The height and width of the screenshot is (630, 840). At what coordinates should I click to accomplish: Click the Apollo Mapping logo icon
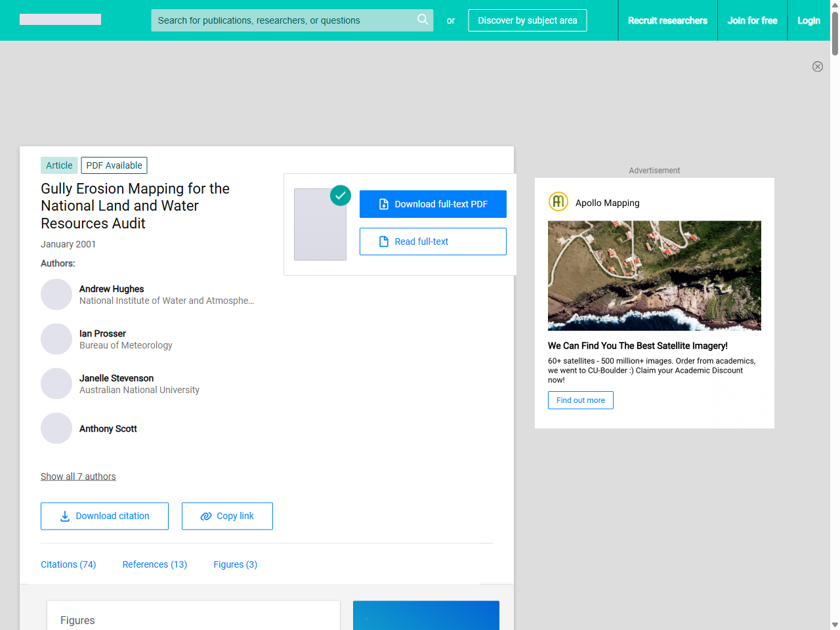558,201
